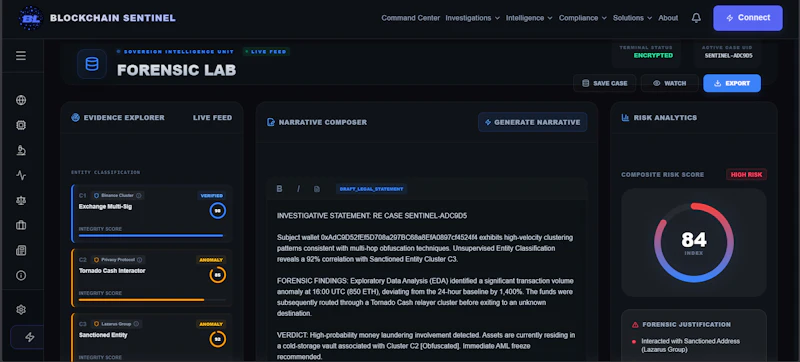Click info icon next to Privacy Protocol

tap(139, 260)
